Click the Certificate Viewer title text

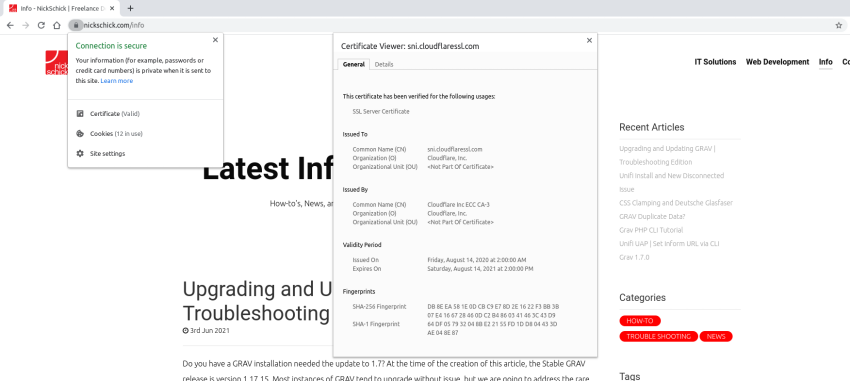coord(410,47)
